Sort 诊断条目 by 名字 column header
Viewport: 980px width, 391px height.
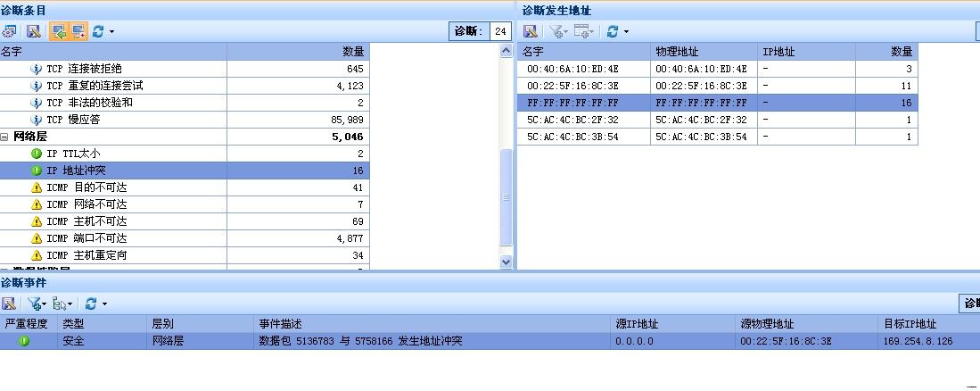coord(113,51)
